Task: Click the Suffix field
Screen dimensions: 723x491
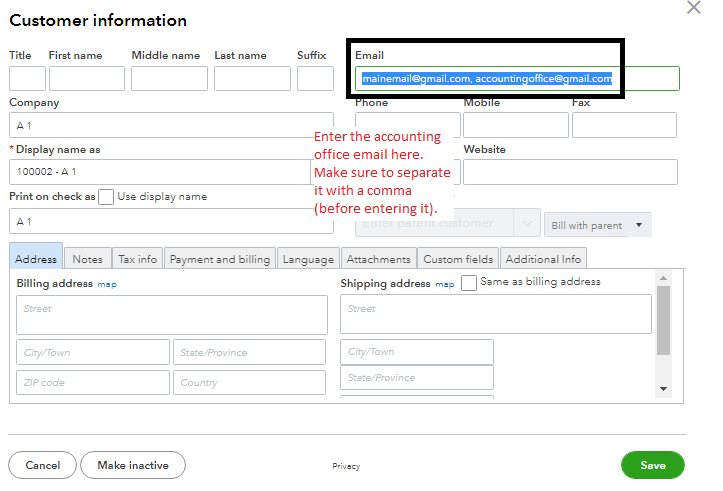Action: pos(315,78)
